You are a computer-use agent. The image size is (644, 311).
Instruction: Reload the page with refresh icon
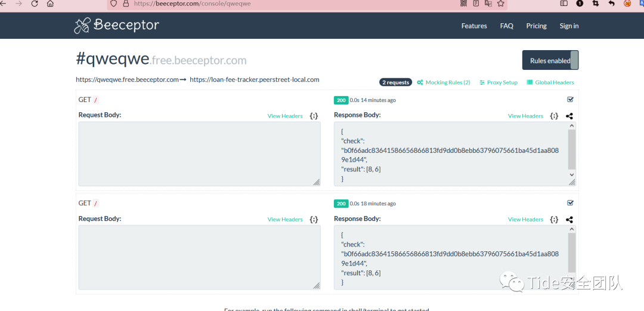[35, 4]
